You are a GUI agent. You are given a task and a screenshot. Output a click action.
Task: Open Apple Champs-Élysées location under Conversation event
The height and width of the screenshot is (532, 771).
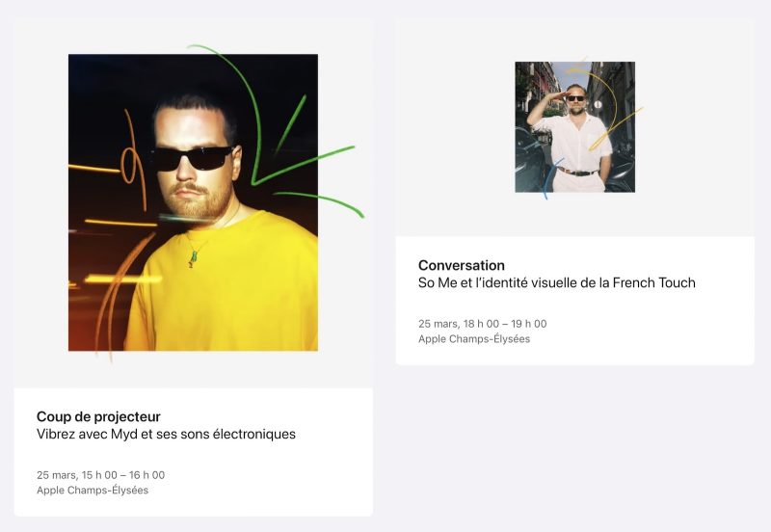coord(474,339)
